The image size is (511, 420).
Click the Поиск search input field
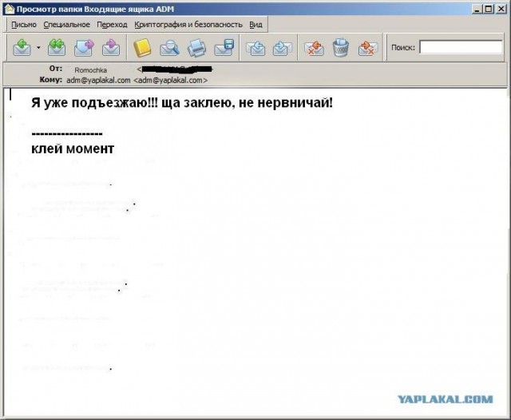pyautogui.click(x=461, y=47)
